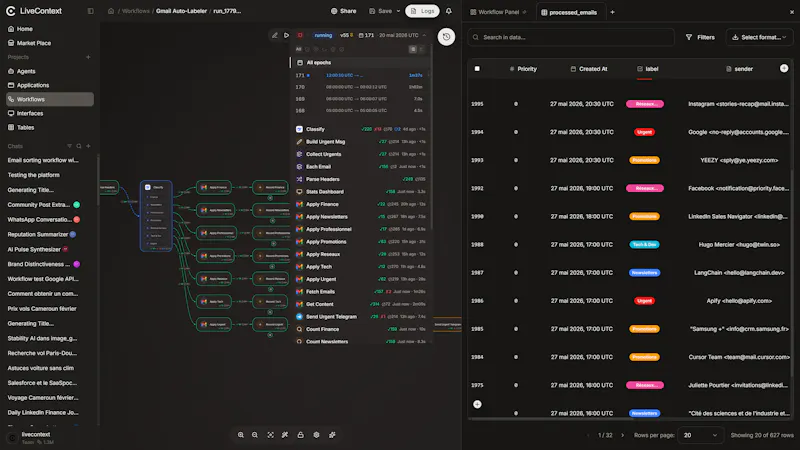Open notifications bell
Viewport: 800px width, 450px height.
point(448,11)
